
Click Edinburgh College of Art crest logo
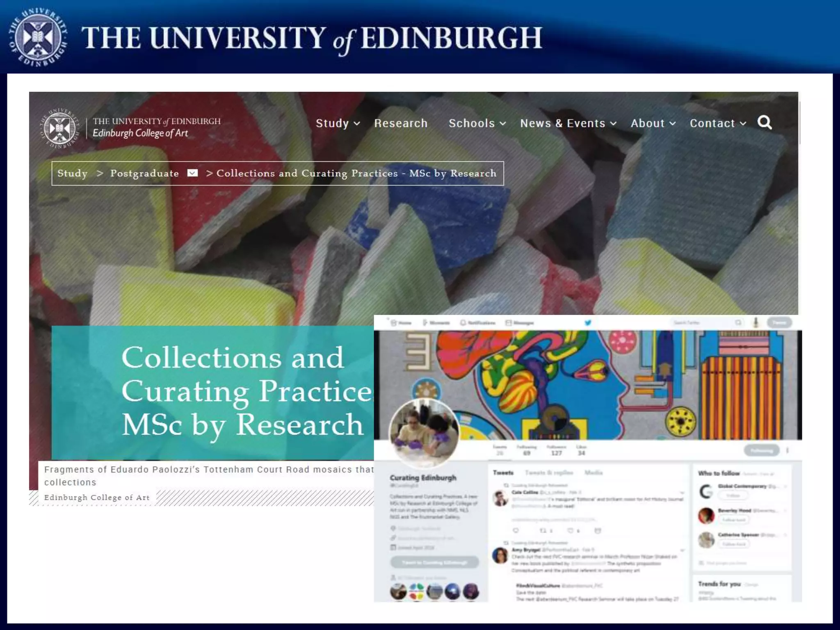pyautogui.click(x=60, y=128)
